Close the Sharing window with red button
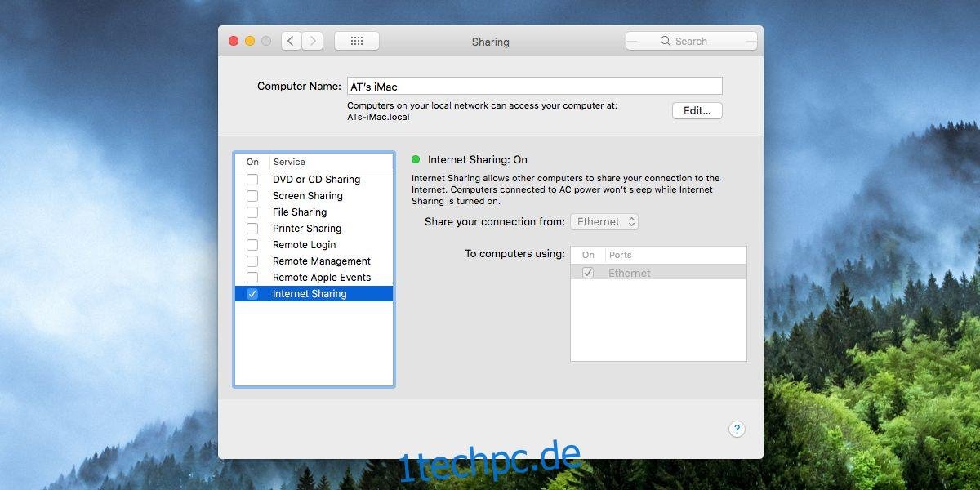980x490 pixels. pos(234,41)
